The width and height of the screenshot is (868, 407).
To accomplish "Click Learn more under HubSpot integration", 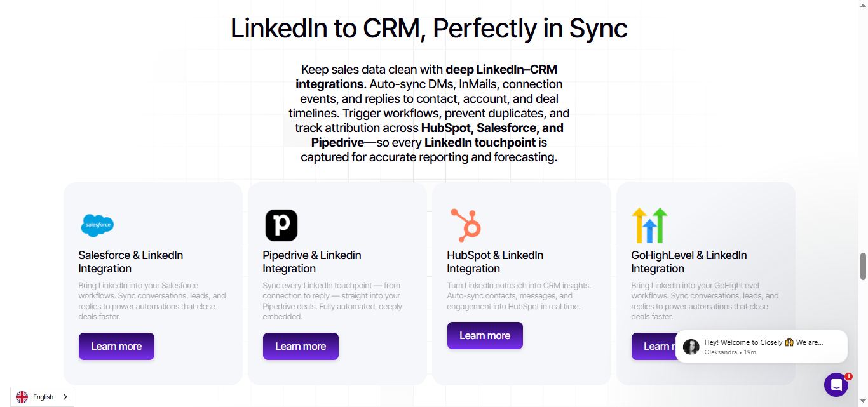I will [x=485, y=335].
